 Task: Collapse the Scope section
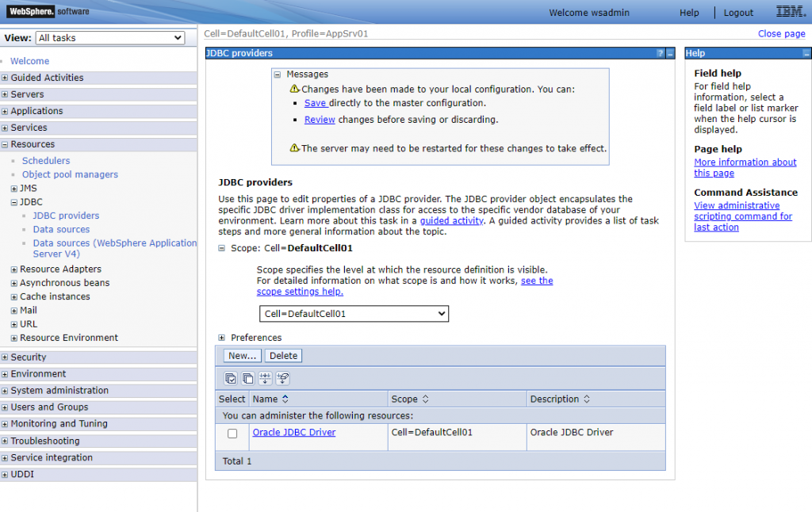pos(222,249)
